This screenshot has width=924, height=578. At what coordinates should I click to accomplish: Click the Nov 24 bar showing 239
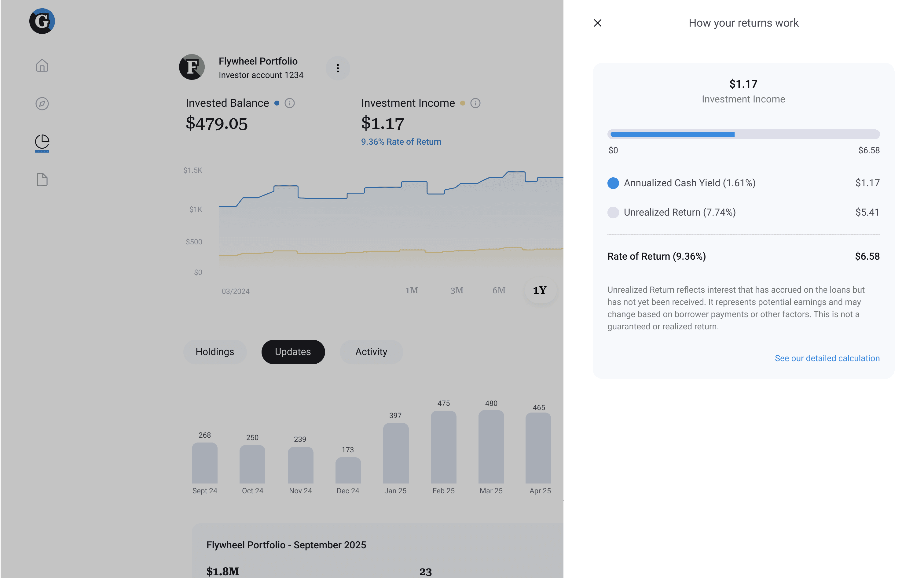click(300, 465)
